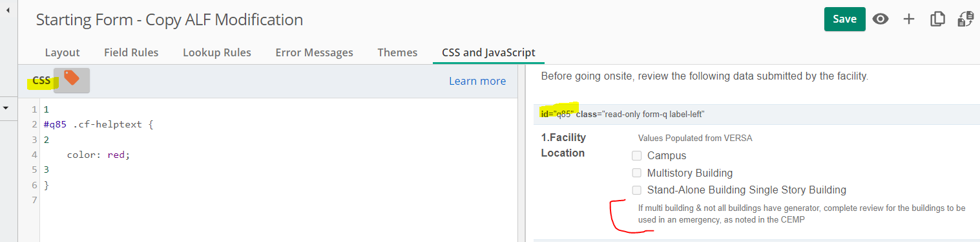Click the CSS and JavaScript tab
The height and width of the screenshot is (242, 980).
point(488,52)
